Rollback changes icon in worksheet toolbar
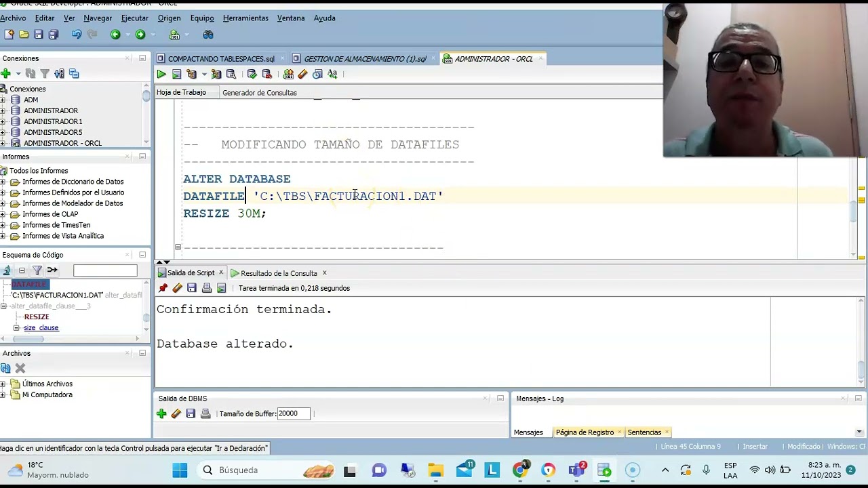 267,74
